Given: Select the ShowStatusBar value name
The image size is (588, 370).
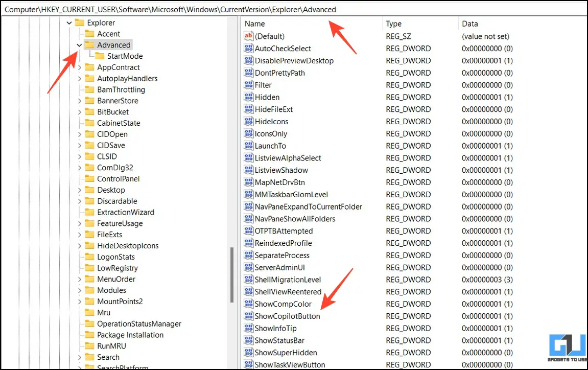Looking at the screenshot, I should [280, 340].
